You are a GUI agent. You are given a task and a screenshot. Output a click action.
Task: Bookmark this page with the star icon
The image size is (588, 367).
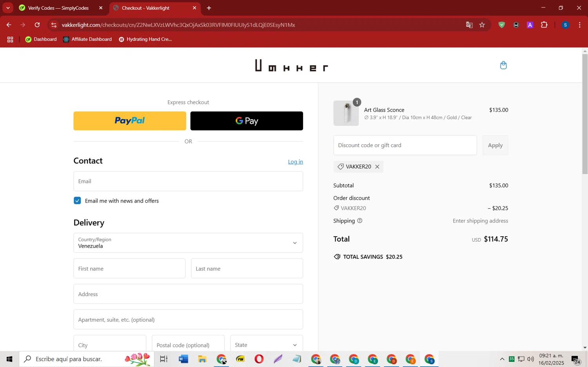482,25
